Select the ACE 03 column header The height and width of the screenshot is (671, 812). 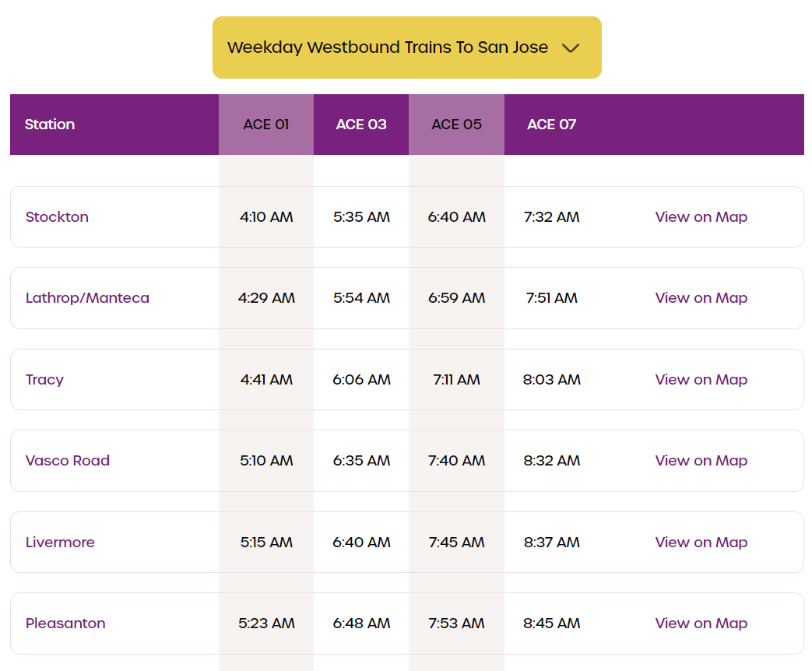[x=361, y=125]
